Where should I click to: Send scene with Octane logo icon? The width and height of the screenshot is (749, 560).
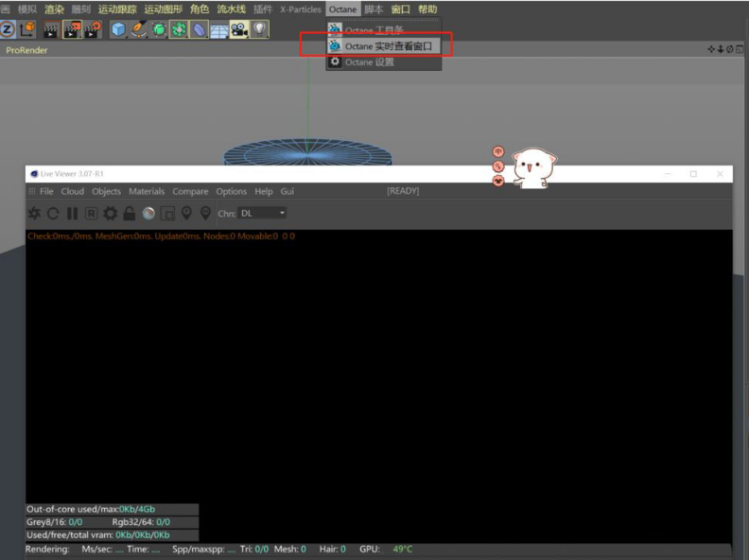point(34,213)
